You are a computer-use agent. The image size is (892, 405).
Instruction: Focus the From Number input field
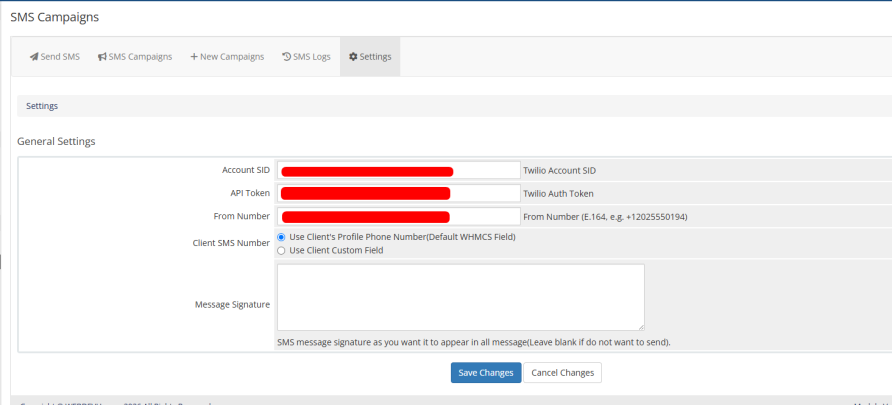click(398, 217)
